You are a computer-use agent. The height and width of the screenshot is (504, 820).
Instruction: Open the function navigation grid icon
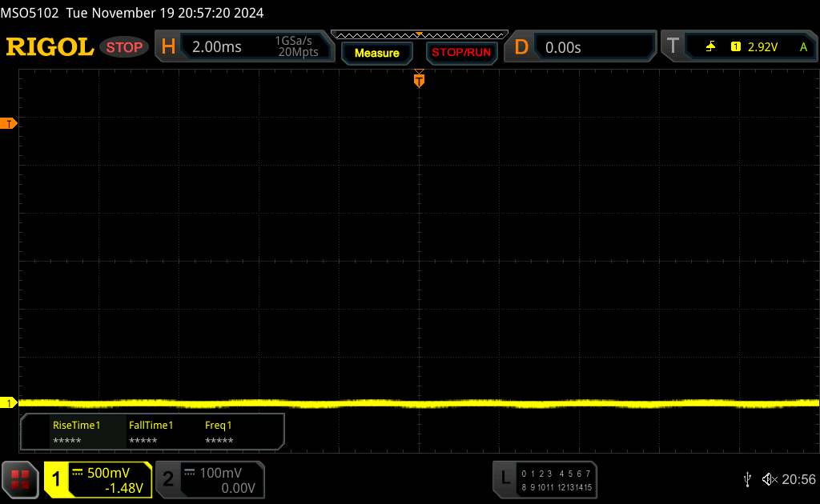click(21, 479)
